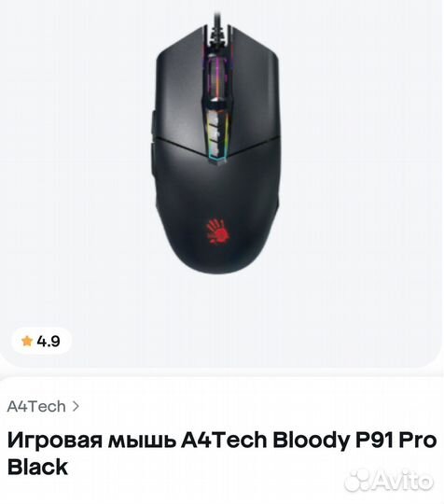Viewport: 444px width, 504px height.
Task: Click the mouse's side thumb buttons
Action: 153,147
